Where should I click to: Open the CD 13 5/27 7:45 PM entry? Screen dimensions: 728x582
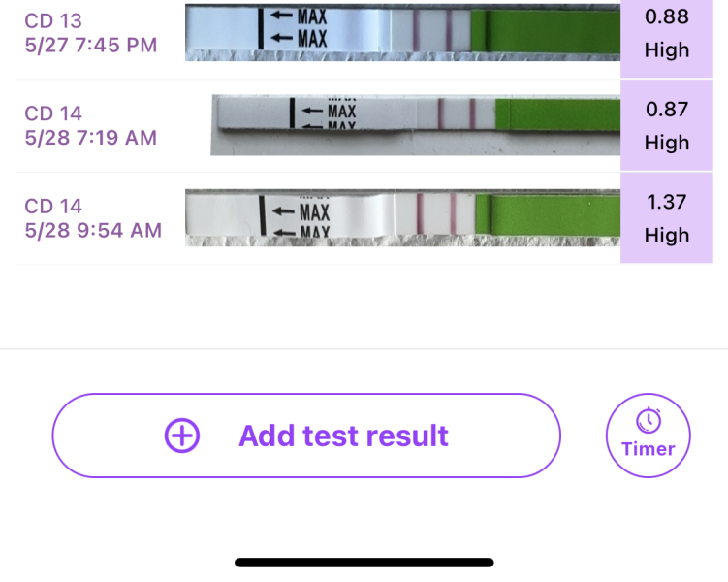pos(90,33)
